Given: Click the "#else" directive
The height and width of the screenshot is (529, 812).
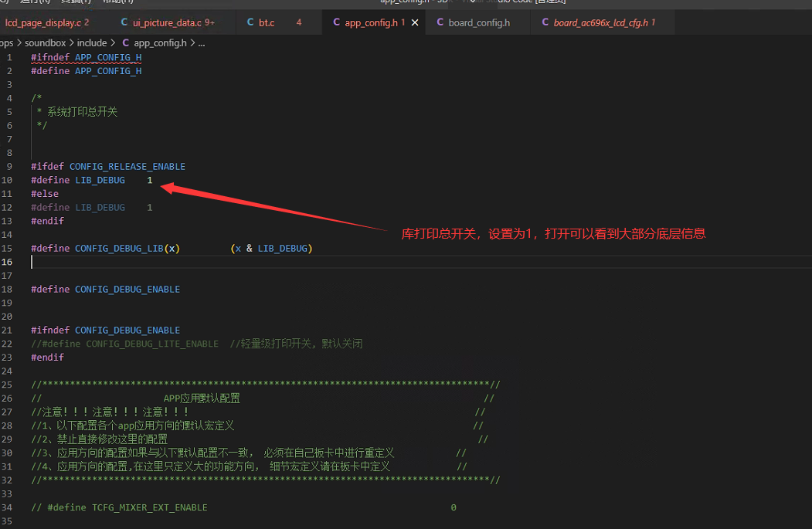Looking at the screenshot, I should pyautogui.click(x=45, y=194).
